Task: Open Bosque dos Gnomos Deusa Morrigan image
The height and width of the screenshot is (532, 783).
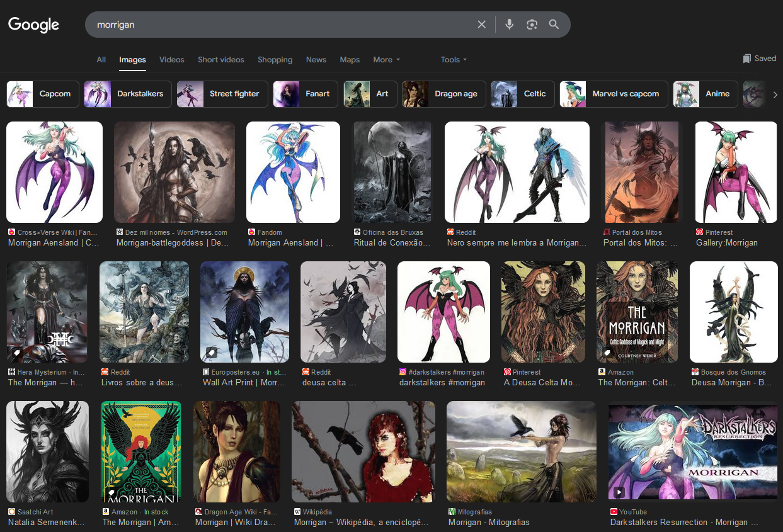Action: coord(734,312)
